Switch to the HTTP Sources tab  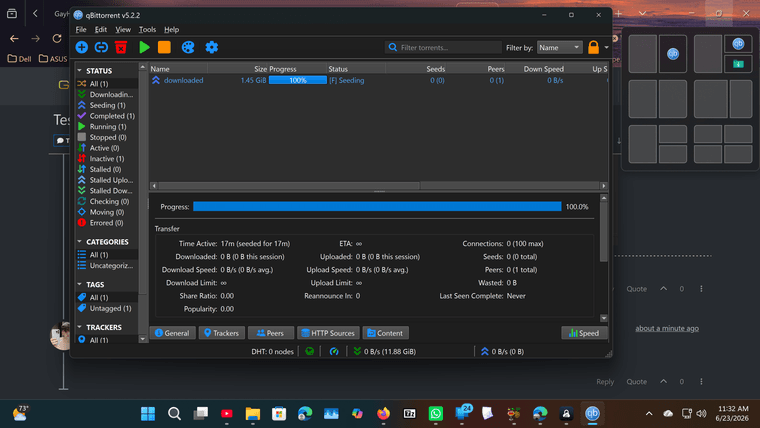pos(328,333)
